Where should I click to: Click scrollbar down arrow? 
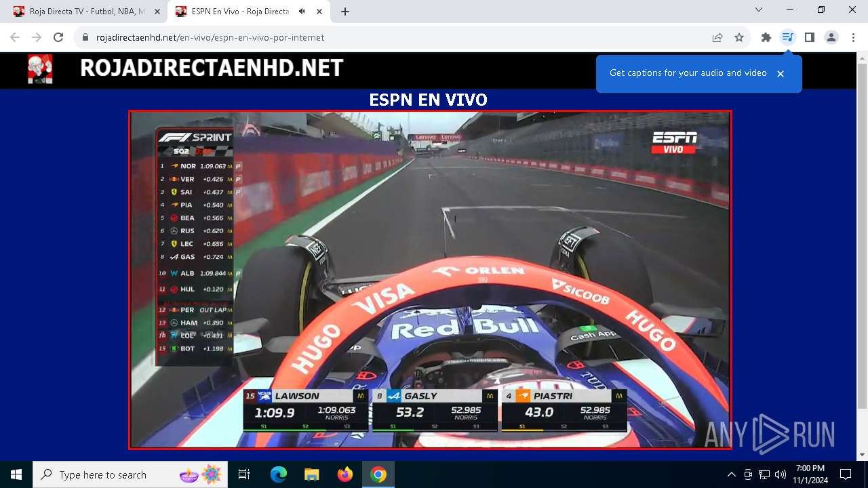pyautogui.click(x=863, y=455)
